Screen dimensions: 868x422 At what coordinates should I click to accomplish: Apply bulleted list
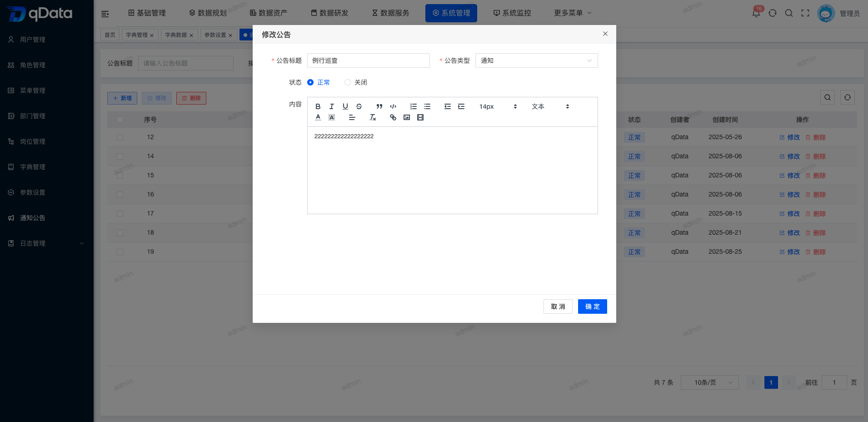point(427,106)
